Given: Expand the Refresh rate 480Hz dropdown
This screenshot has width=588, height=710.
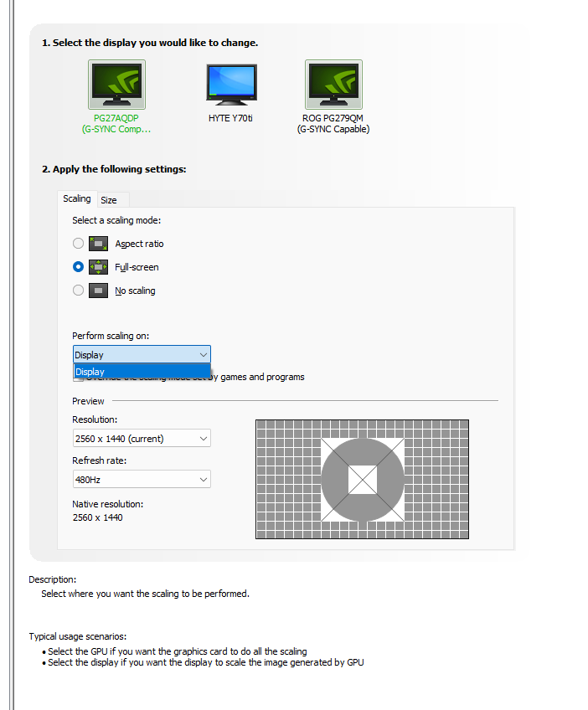Looking at the screenshot, I should (142, 480).
